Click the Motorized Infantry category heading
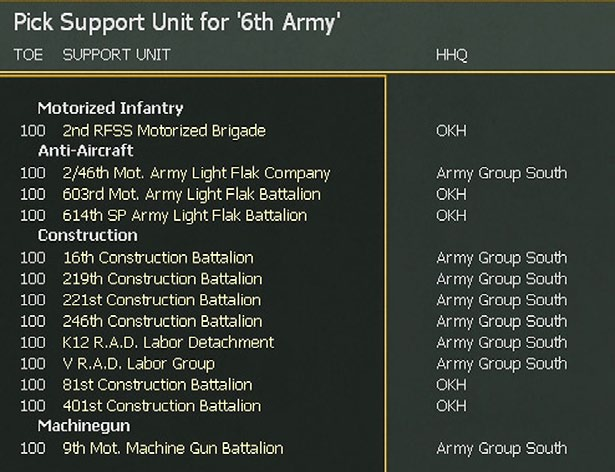 pos(110,108)
